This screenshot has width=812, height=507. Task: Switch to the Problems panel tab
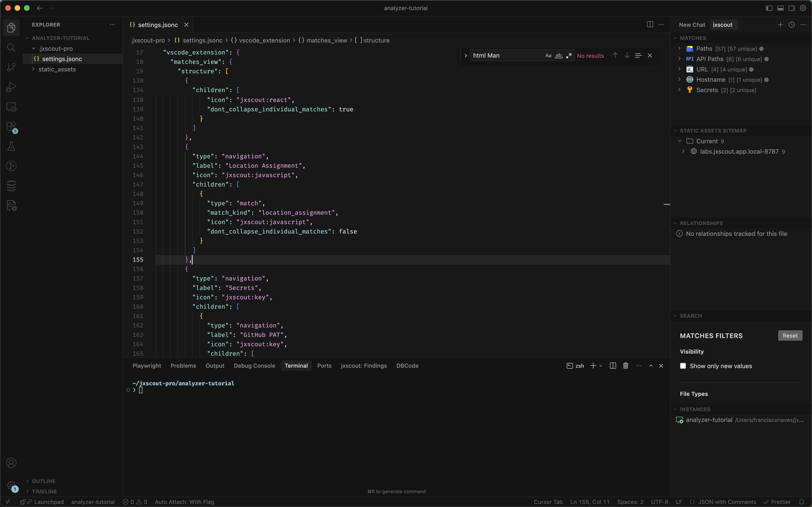183,366
